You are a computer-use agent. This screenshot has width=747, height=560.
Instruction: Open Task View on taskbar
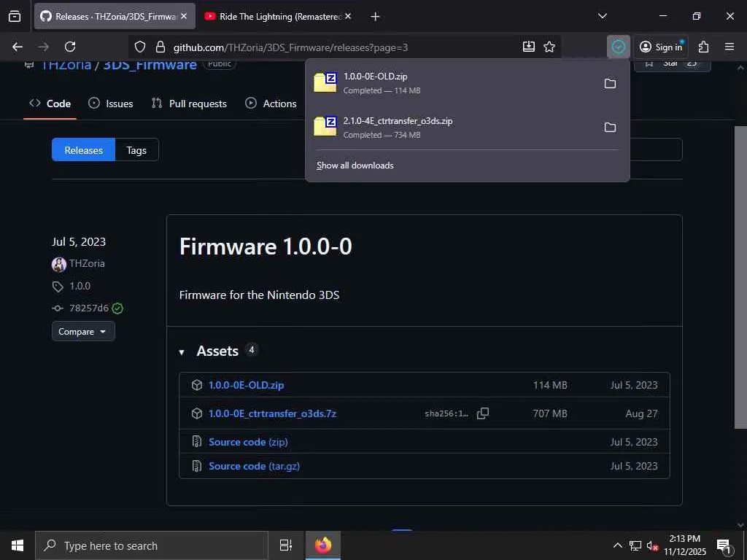286,545
